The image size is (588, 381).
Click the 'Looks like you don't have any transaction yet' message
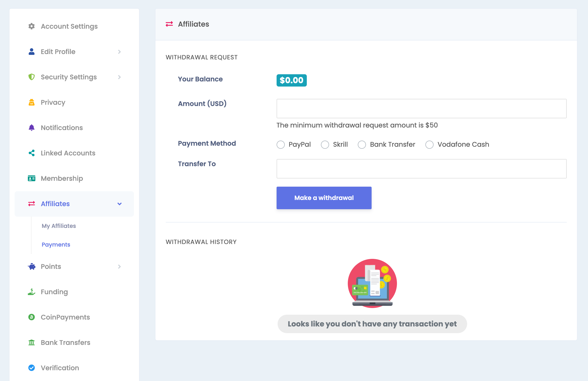pyautogui.click(x=372, y=324)
